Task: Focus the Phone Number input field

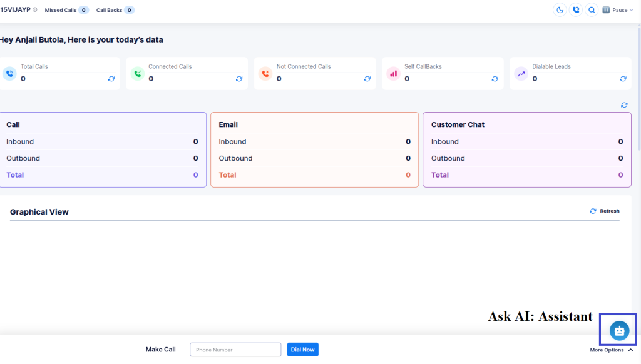Action: click(x=235, y=350)
